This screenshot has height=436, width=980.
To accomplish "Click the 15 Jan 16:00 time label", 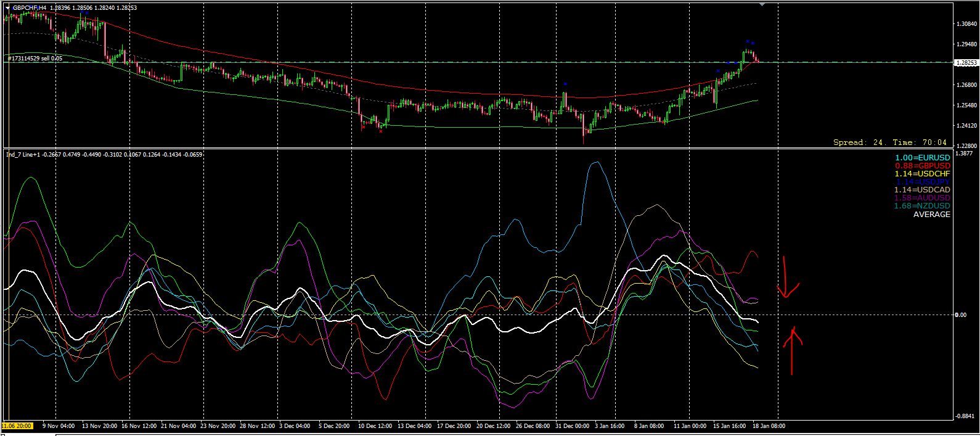I will click(731, 426).
